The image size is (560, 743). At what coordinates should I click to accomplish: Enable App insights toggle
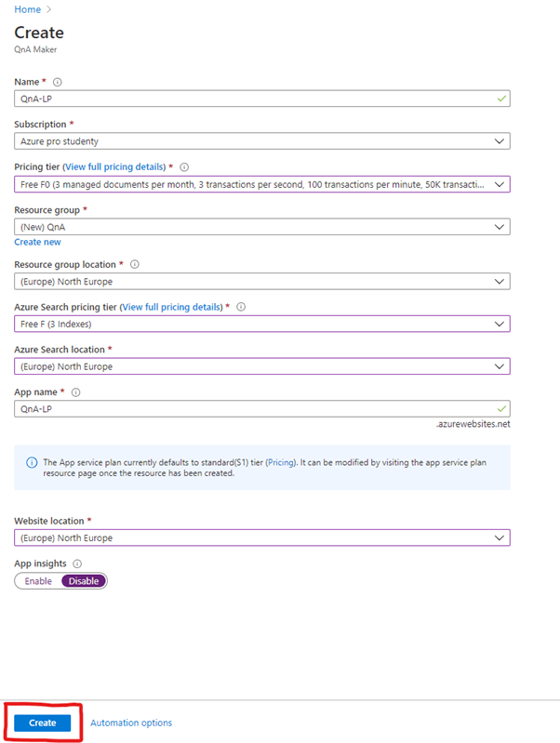click(38, 581)
